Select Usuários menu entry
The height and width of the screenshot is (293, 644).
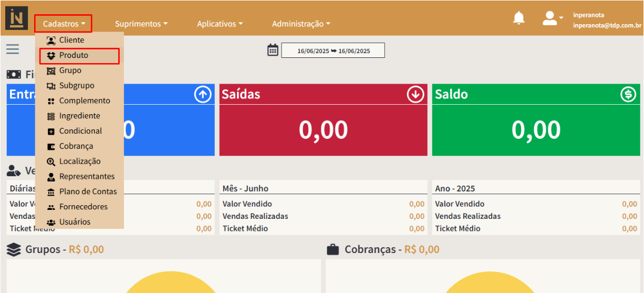click(80, 222)
